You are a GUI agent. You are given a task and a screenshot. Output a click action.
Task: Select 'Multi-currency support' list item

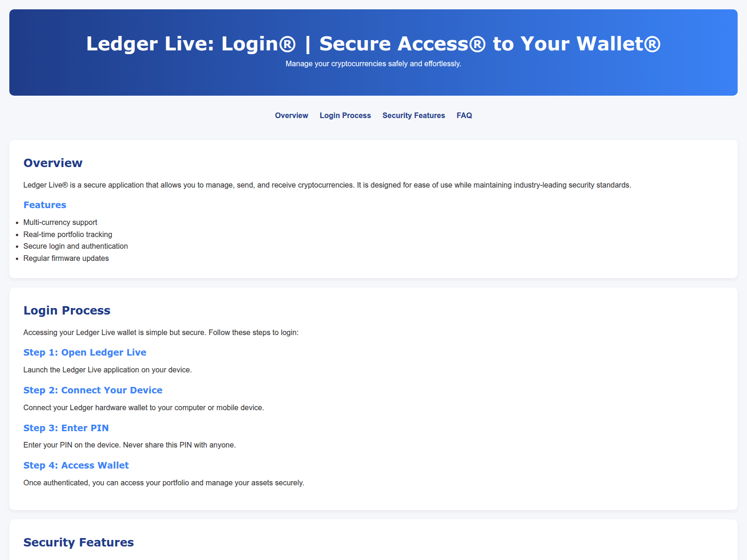(x=60, y=222)
